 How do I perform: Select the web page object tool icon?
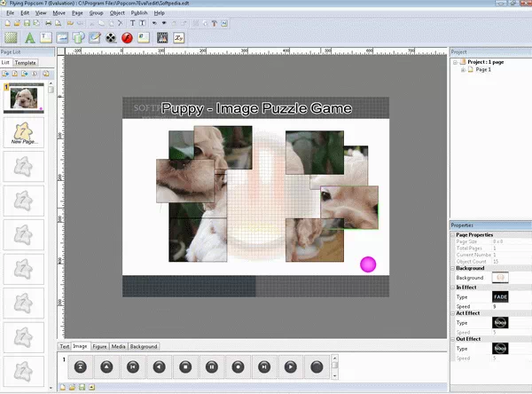tap(144, 37)
